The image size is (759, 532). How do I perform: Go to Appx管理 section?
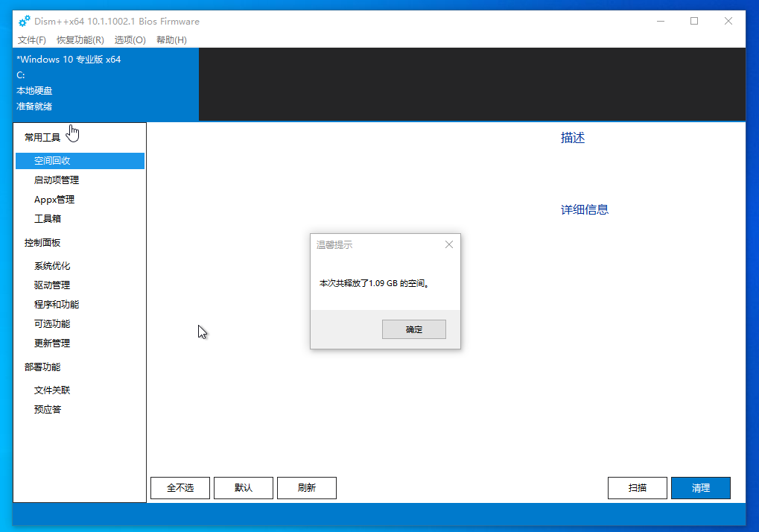54,200
